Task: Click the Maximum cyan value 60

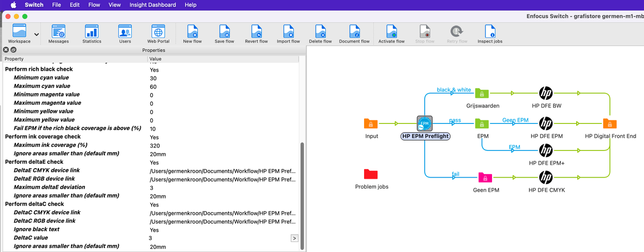Action: pyautogui.click(x=153, y=86)
